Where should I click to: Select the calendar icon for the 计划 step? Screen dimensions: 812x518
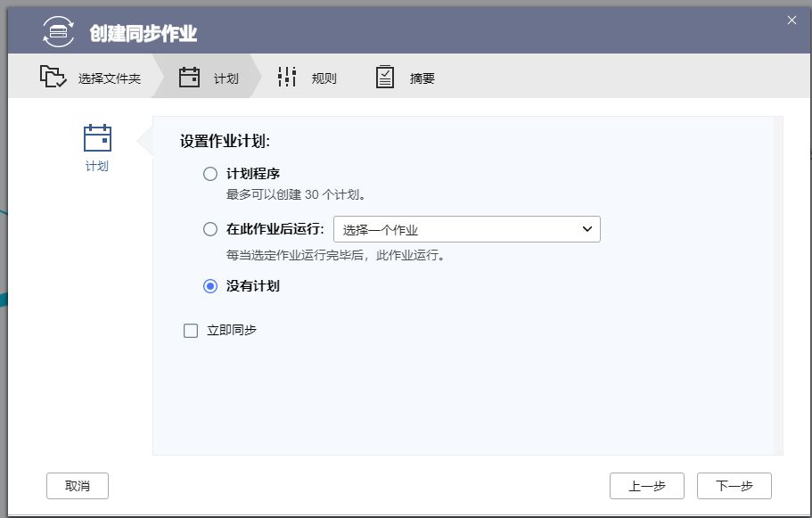click(x=189, y=77)
